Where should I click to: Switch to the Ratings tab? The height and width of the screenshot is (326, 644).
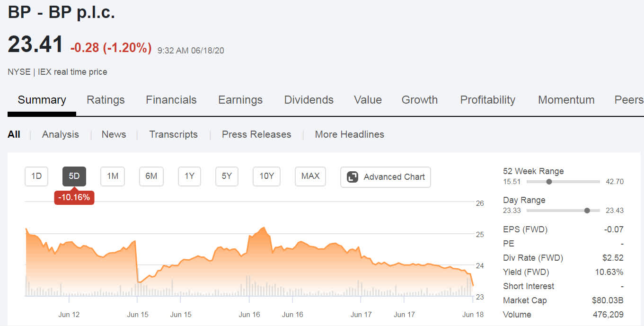[x=106, y=100]
